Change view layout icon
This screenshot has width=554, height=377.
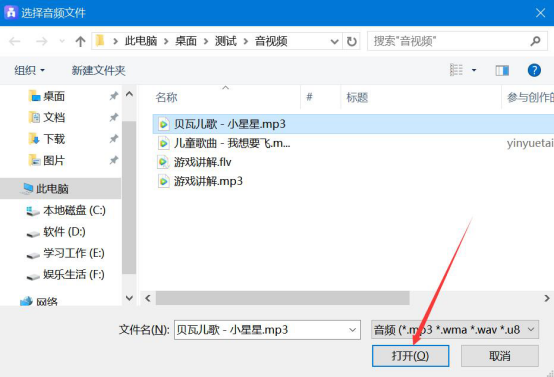tap(456, 70)
